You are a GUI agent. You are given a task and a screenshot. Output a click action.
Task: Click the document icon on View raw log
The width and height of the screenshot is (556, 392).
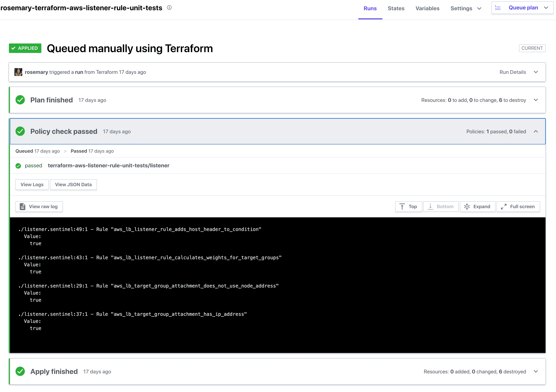point(23,207)
